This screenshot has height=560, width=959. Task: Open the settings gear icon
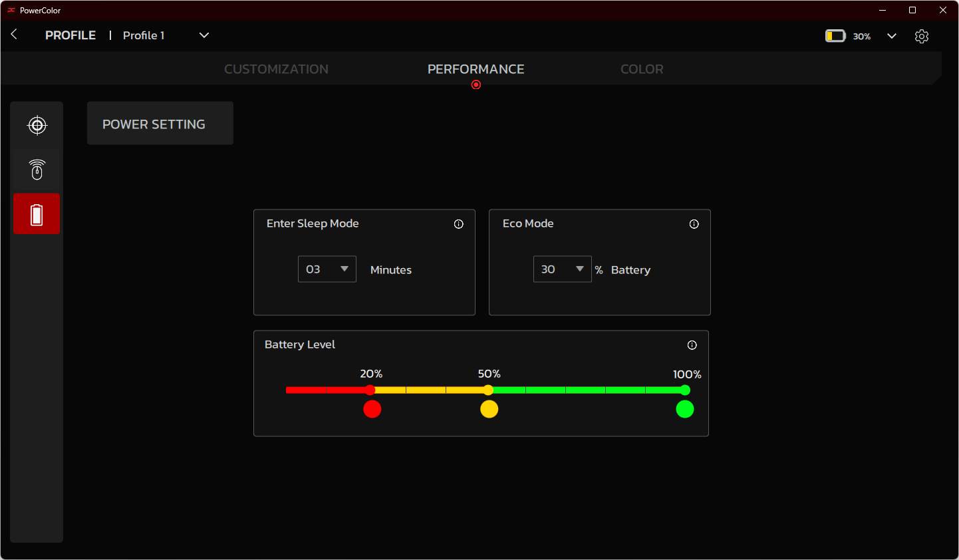click(921, 36)
